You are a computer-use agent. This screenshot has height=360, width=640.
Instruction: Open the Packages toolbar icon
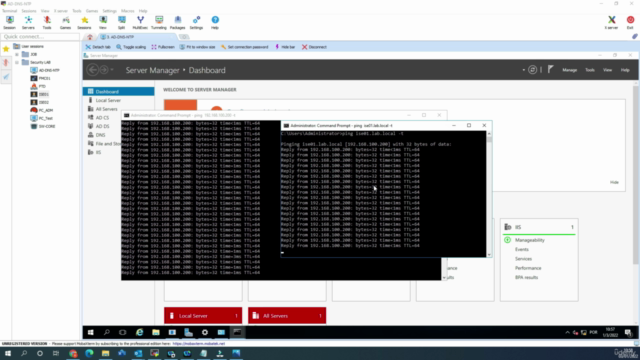pos(178,22)
